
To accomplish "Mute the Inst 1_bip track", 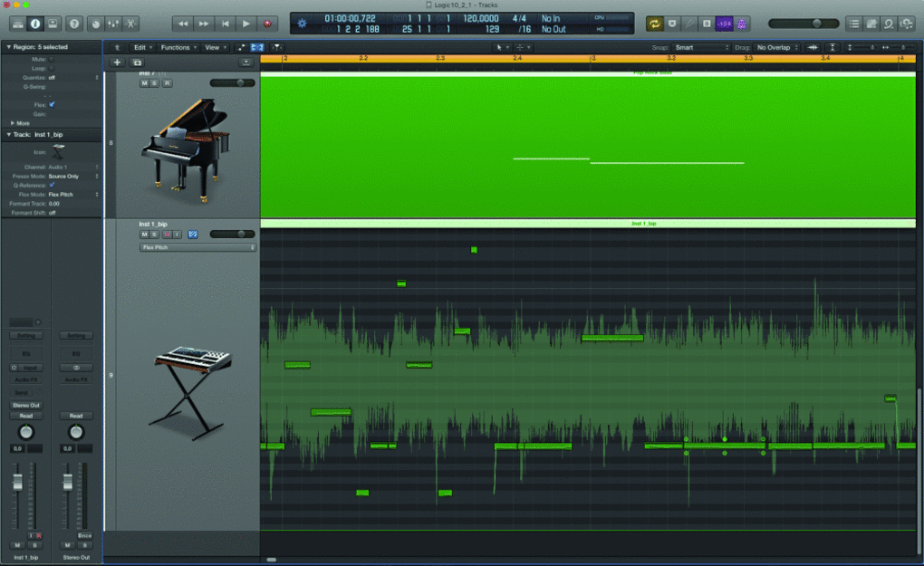I will (144, 235).
